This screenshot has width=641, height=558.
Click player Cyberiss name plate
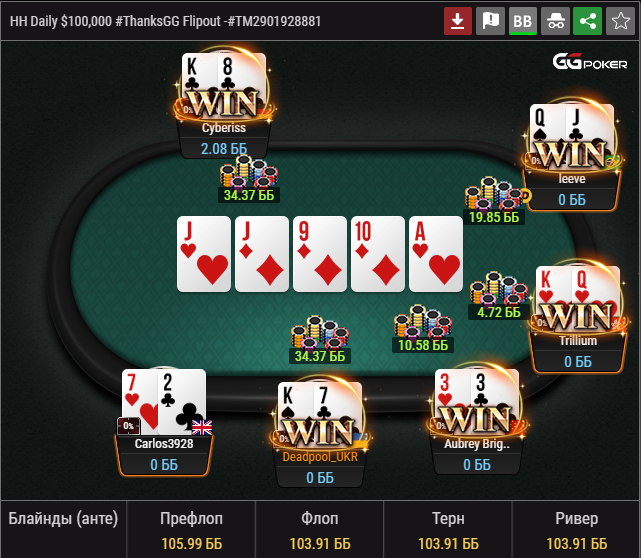[x=224, y=138]
